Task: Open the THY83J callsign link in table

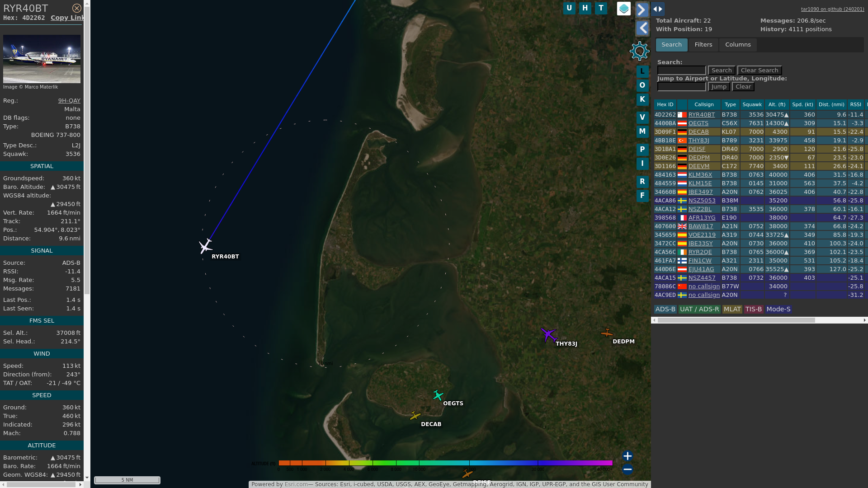Action: pyautogui.click(x=699, y=141)
